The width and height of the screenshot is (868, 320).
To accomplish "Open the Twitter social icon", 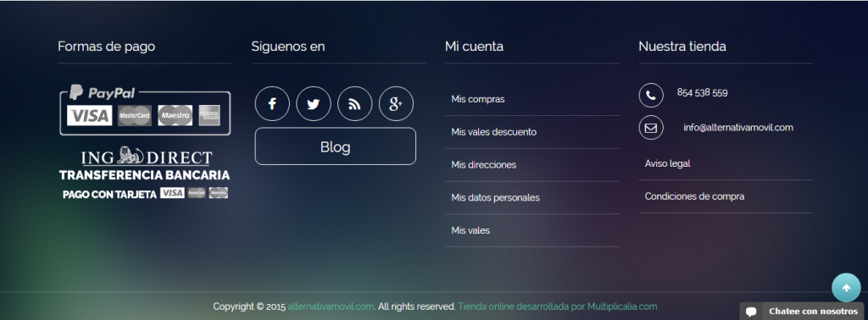I will click(314, 103).
